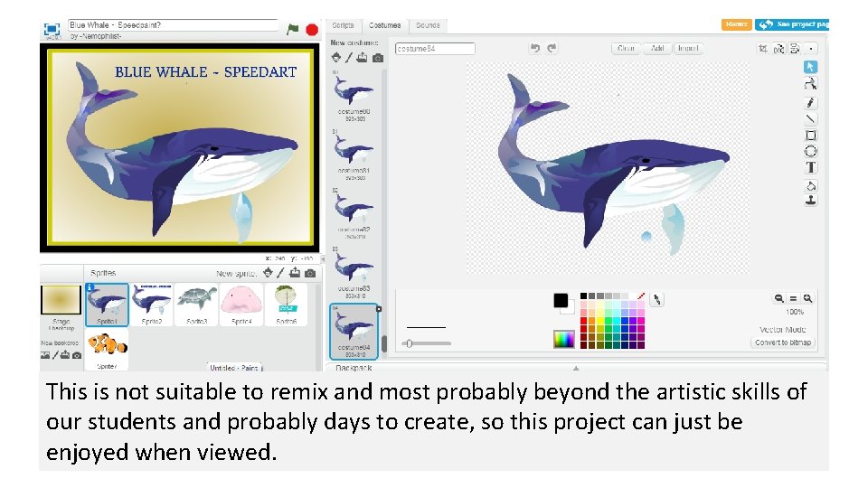The width and height of the screenshot is (868, 488).
Task: Take new backdrop from camera icon
Action: tap(77, 355)
